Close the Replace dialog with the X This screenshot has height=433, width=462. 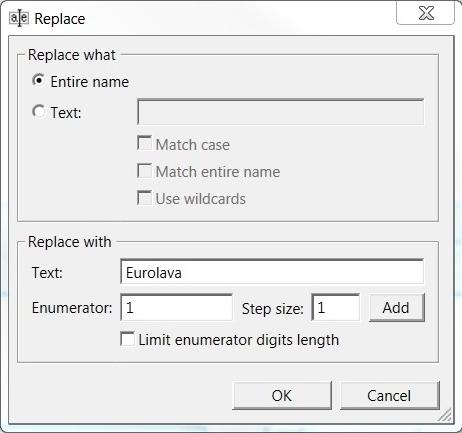(x=425, y=13)
